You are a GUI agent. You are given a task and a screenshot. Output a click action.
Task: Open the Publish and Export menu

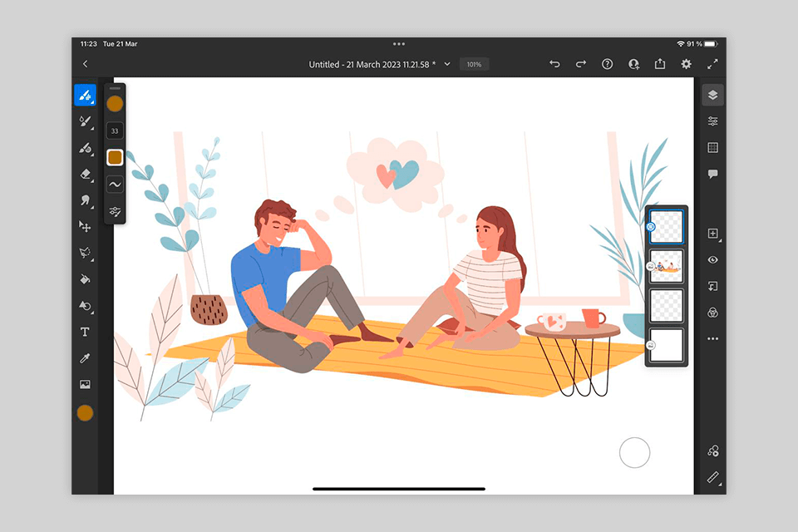pyautogui.click(x=660, y=64)
